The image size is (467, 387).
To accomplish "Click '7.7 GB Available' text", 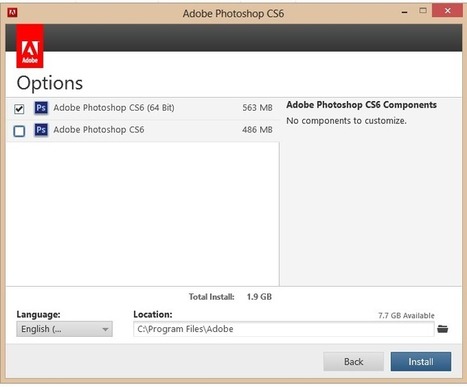I will point(406,315).
